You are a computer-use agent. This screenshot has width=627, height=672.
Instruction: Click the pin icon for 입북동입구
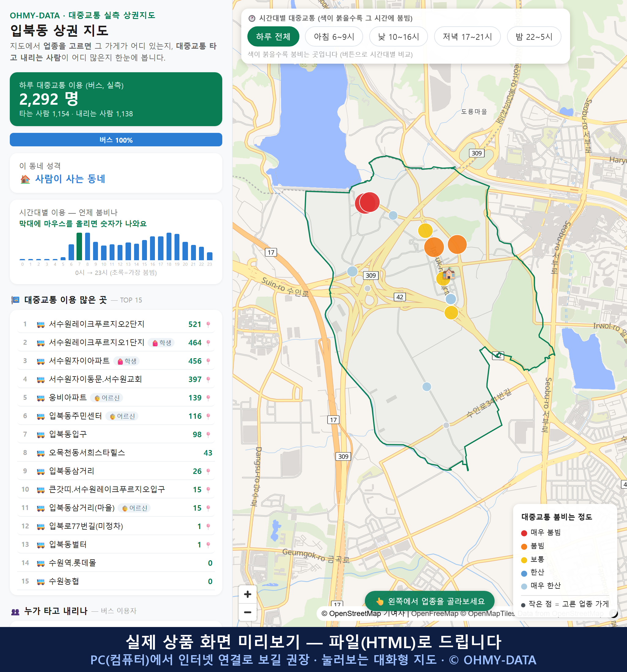tap(208, 434)
